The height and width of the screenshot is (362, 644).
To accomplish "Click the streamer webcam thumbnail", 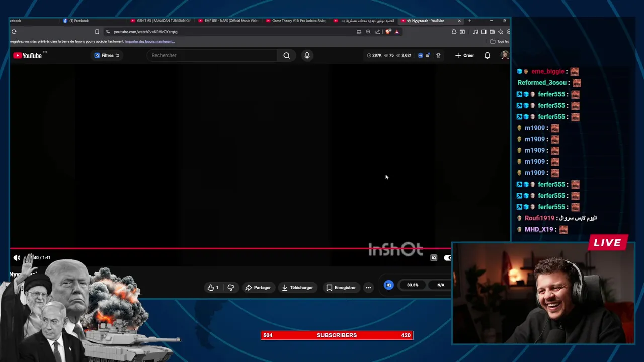I will tap(543, 293).
